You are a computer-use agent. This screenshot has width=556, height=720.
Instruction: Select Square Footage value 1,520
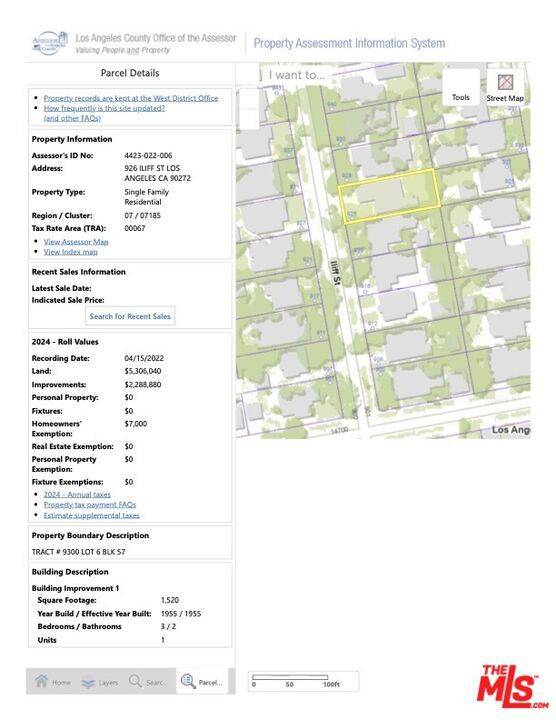pos(170,600)
